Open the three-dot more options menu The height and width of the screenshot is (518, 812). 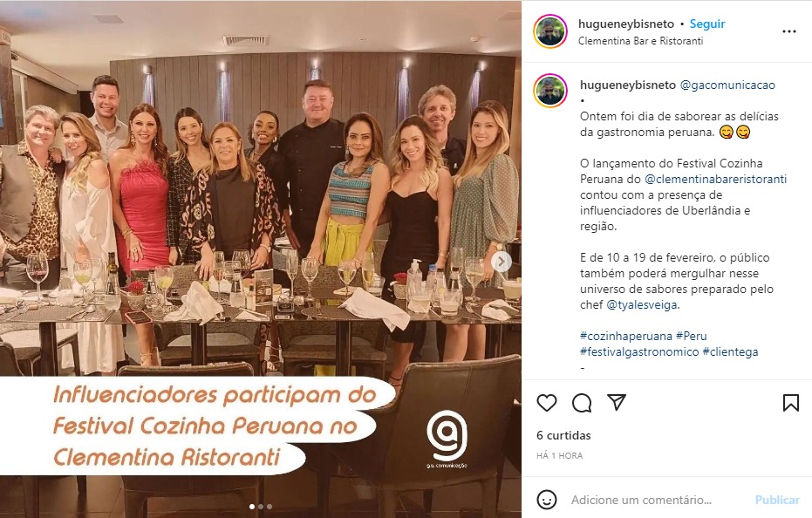pyautogui.click(x=789, y=31)
